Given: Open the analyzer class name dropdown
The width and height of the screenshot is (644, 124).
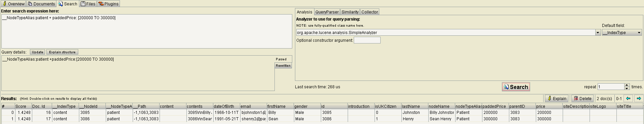Looking at the screenshot, I should tap(598, 32).
